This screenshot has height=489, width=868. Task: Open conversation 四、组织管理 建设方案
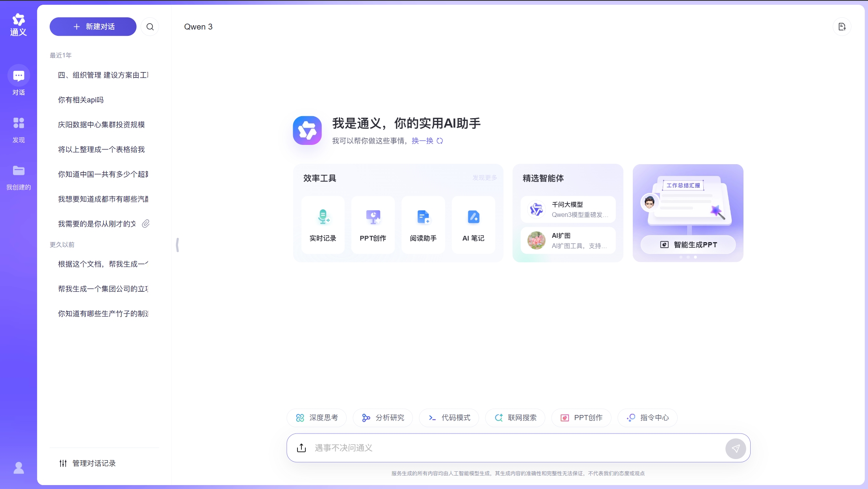[104, 75]
